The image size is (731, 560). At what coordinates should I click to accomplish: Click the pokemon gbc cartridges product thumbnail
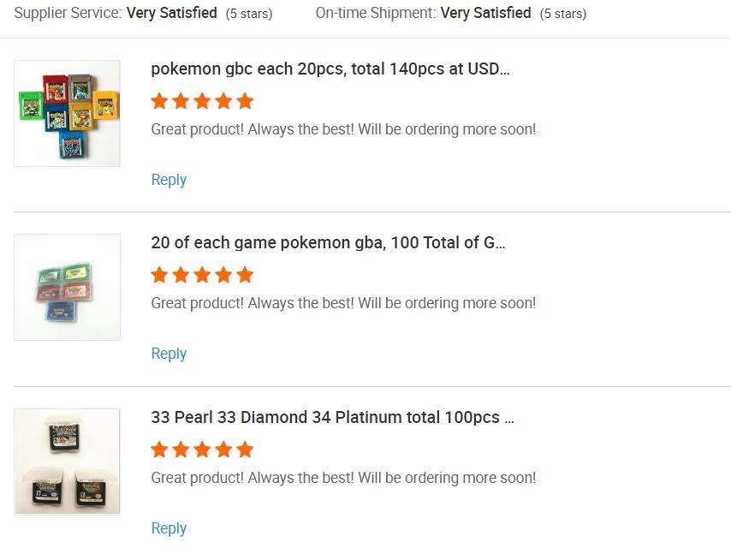pyautogui.click(x=67, y=113)
